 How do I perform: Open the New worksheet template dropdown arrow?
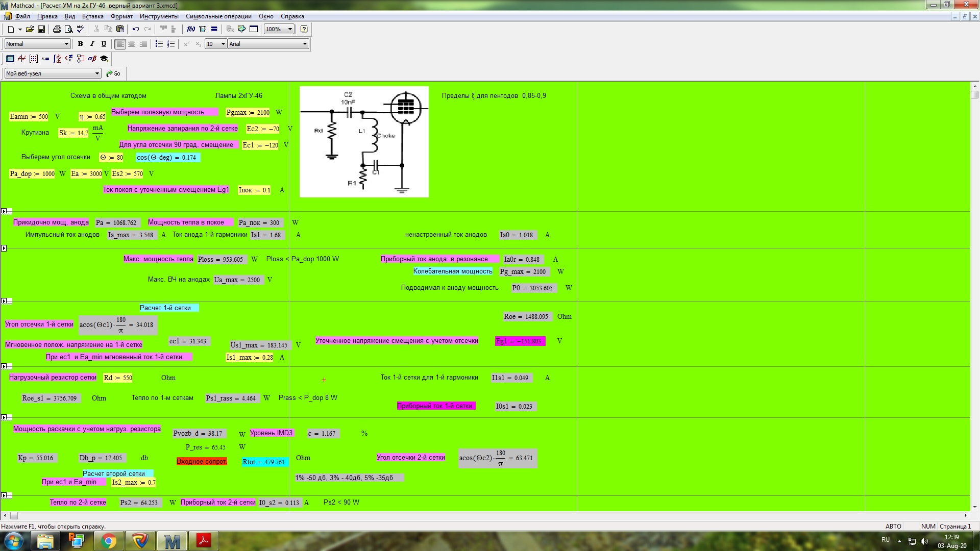[20, 29]
